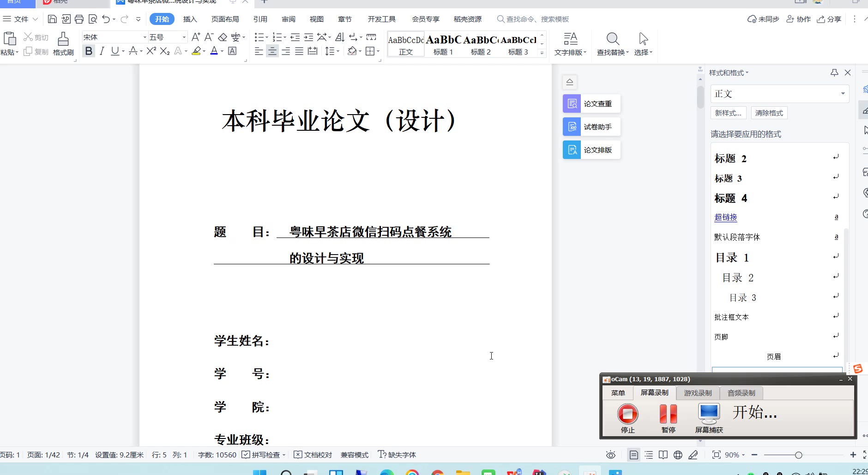The height and width of the screenshot is (475, 868).
Task: Switch to the 插入 ribbon tab
Action: point(190,19)
